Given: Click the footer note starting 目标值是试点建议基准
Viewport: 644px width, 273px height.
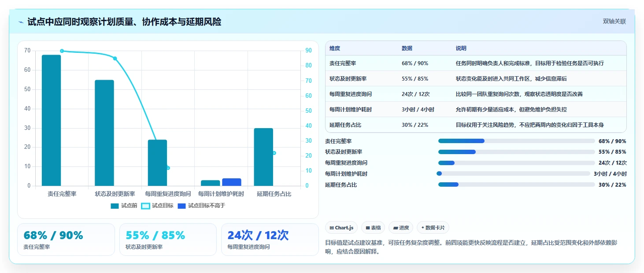Looking at the screenshot, I should tap(471, 247).
